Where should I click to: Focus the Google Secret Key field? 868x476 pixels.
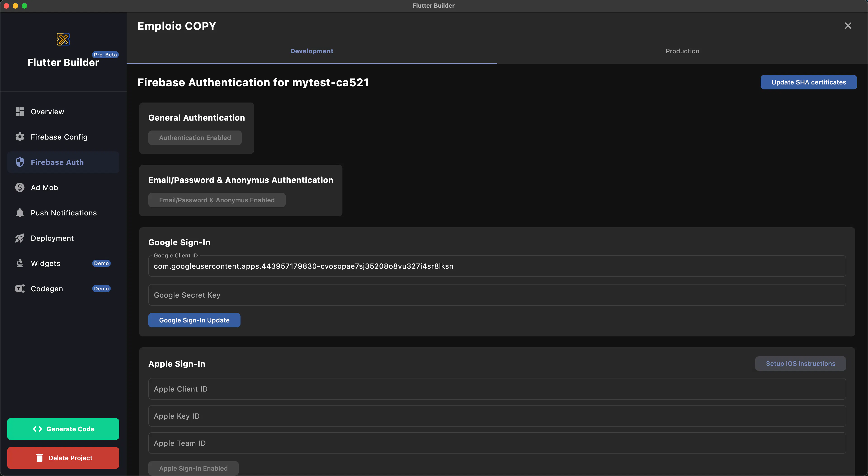497,295
